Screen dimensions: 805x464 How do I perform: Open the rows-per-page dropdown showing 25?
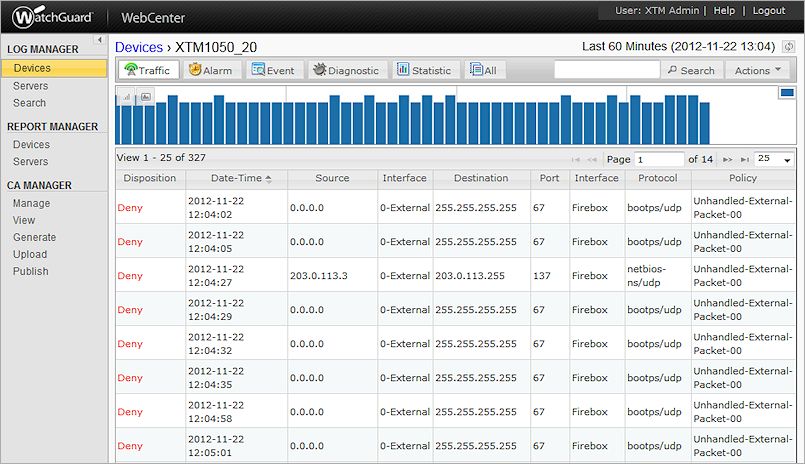(x=774, y=159)
